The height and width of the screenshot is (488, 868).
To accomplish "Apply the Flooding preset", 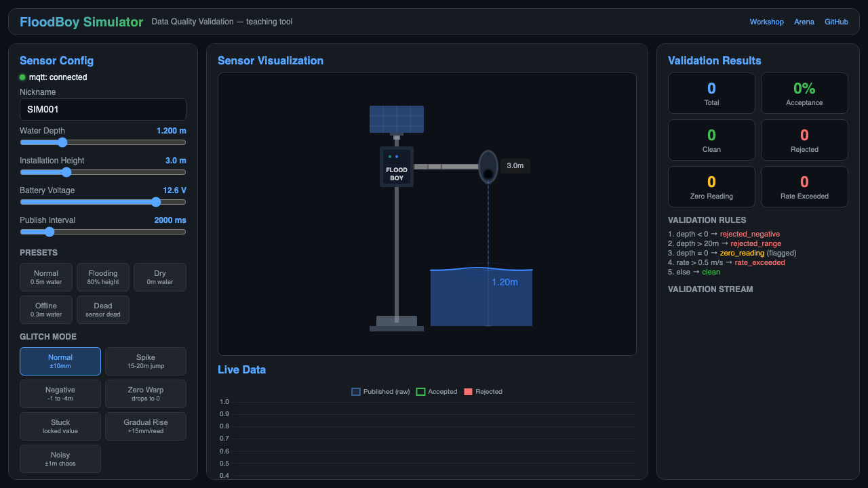I will click(103, 277).
